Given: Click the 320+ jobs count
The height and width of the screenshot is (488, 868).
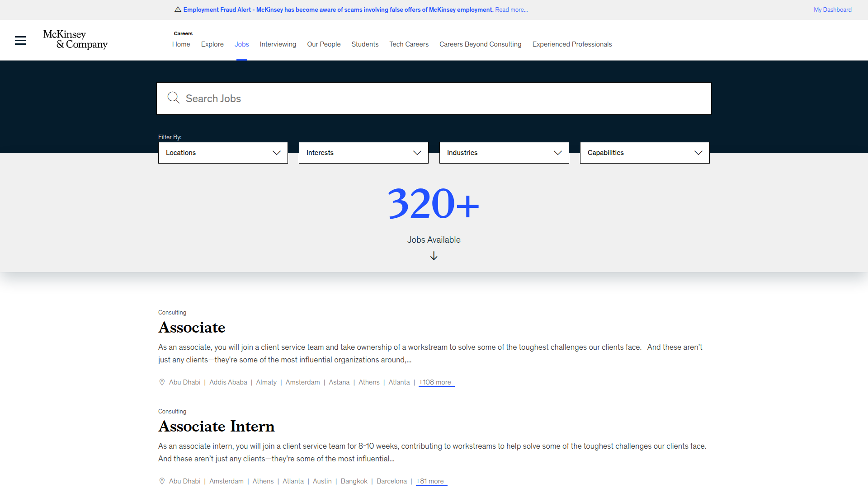Looking at the screenshot, I should tap(434, 204).
